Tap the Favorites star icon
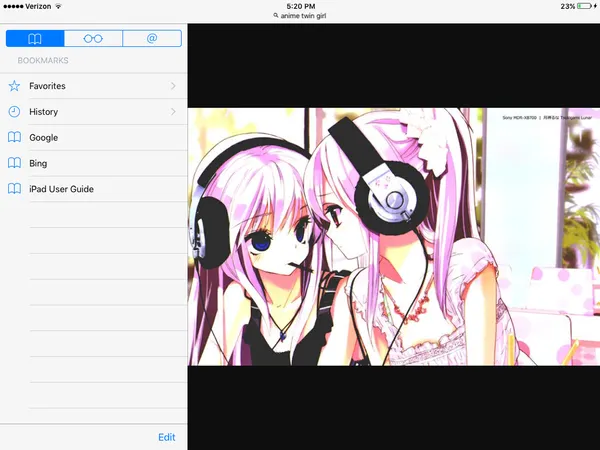Viewport: 600px width, 450px height. click(x=14, y=86)
